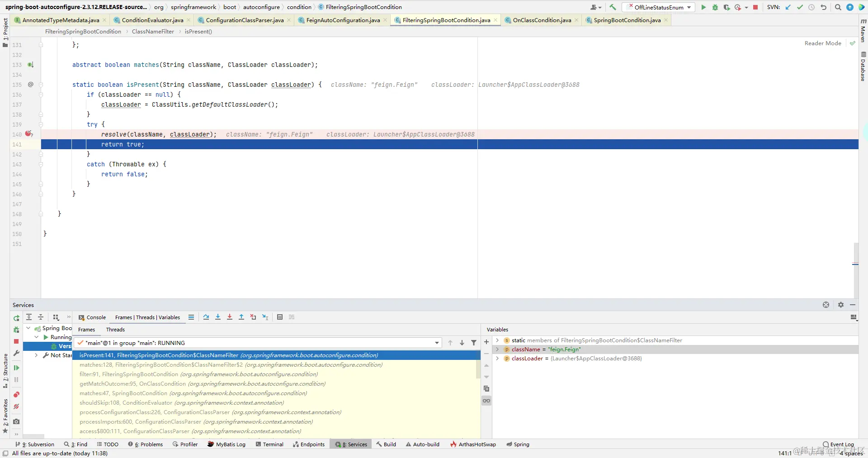
Task: Open the Problems tool window
Action: click(x=145, y=444)
